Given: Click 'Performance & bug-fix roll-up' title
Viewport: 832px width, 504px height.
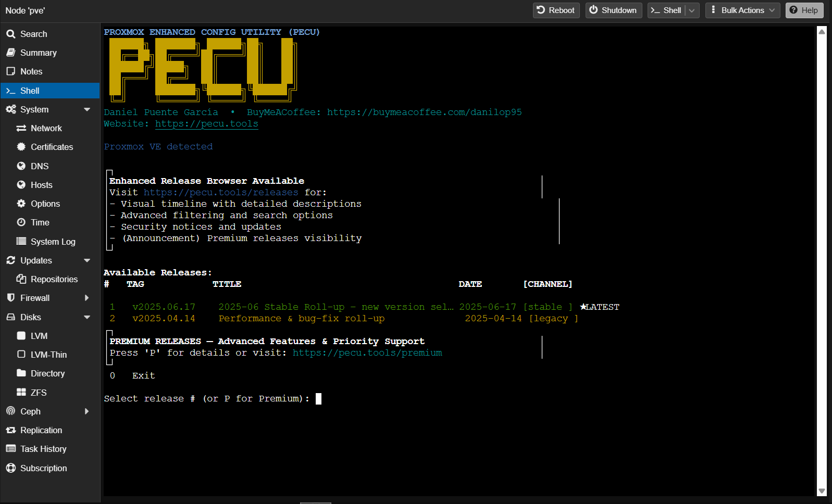Looking at the screenshot, I should pos(302,319).
